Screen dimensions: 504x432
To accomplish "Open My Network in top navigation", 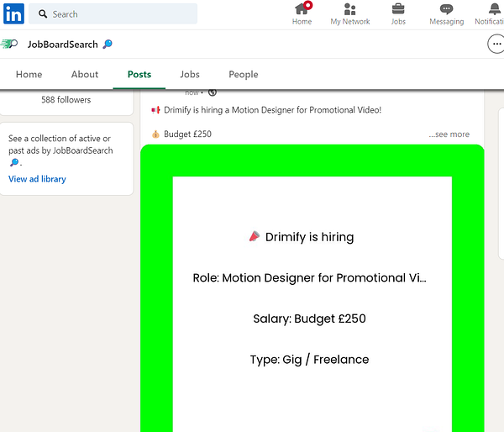I will [x=350, y=13].
